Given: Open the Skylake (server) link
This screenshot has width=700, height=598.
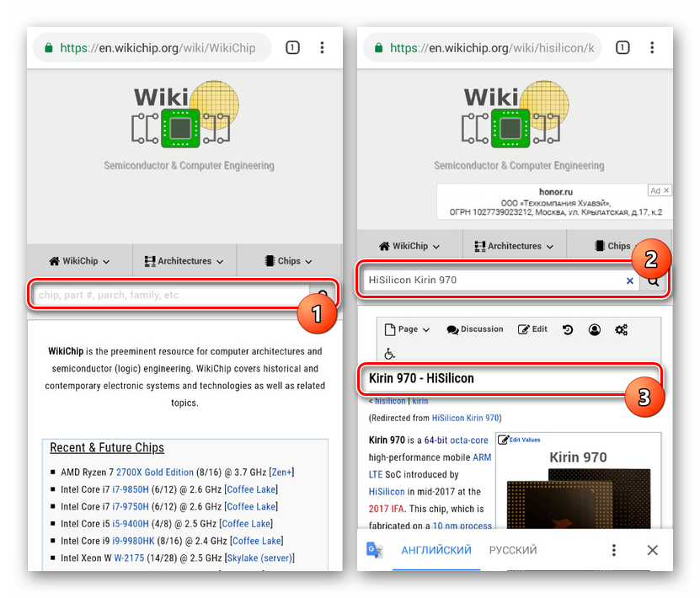Looking at the screenshot, I should coord(259,558).
